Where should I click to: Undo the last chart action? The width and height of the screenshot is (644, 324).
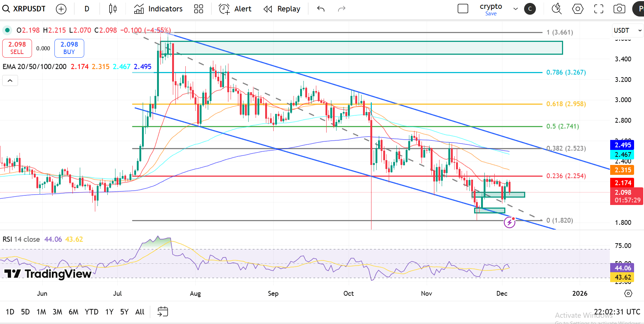[321, 9]
